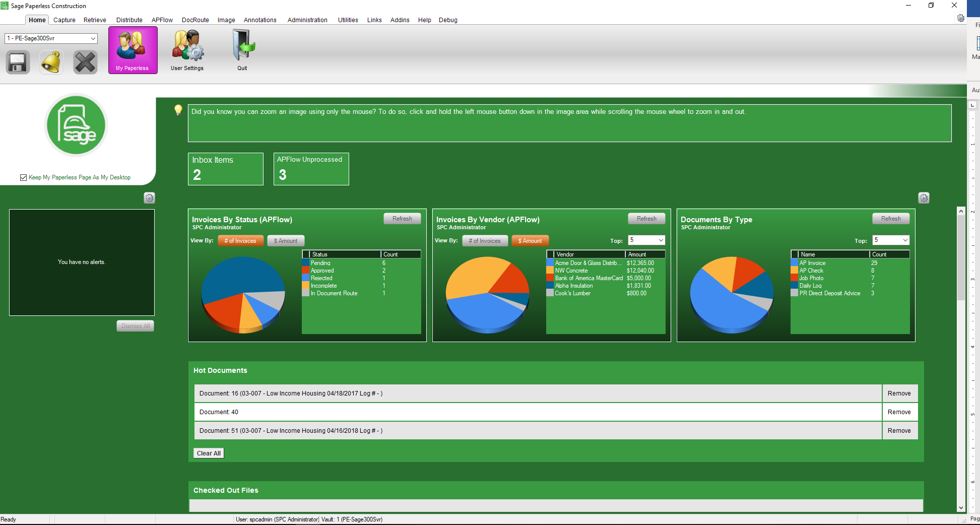Screen dimensions: 980x525
Task: Select Acme Door & Glass vendor row
Action: [606, 263]
